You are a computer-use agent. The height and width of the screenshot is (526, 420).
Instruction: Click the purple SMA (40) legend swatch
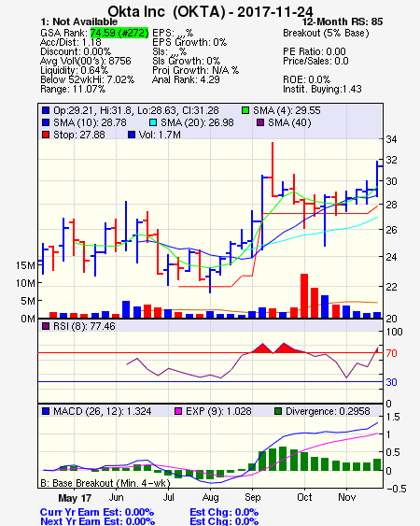[x=260, y=122]
